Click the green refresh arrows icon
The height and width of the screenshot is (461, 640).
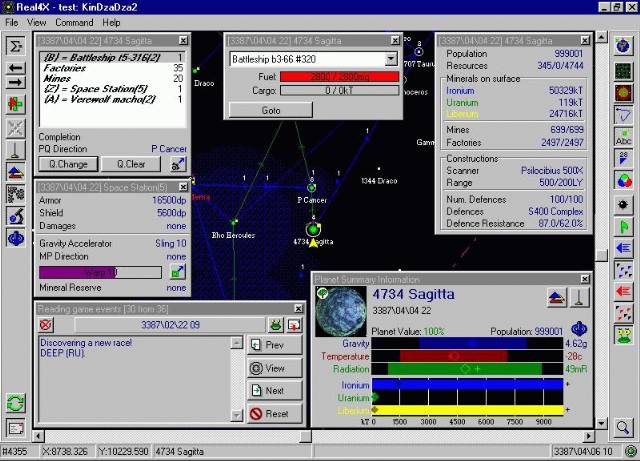16,403
